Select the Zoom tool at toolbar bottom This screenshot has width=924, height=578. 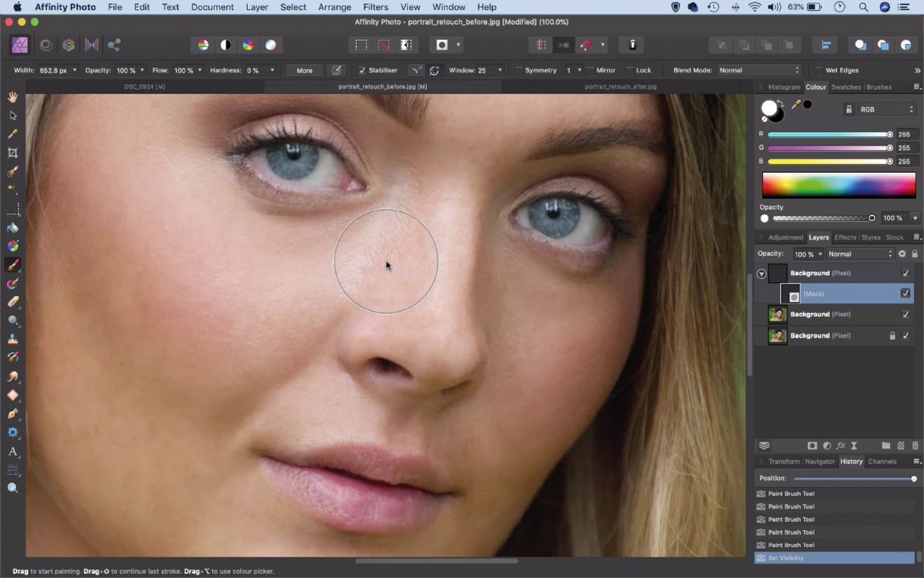pyautogui.click(x=12, y=487)
